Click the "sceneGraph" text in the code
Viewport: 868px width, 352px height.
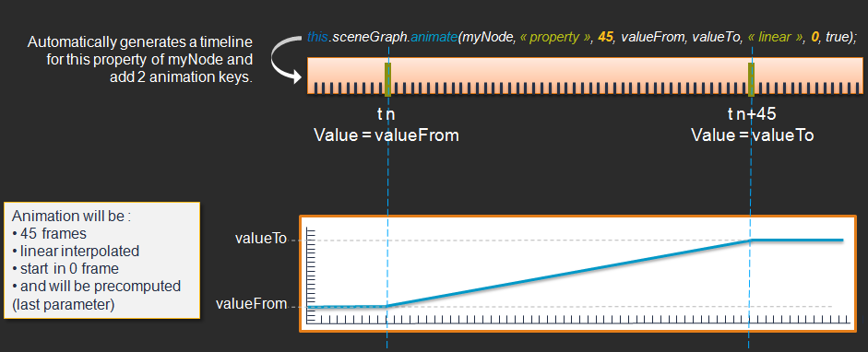(370, 38)
